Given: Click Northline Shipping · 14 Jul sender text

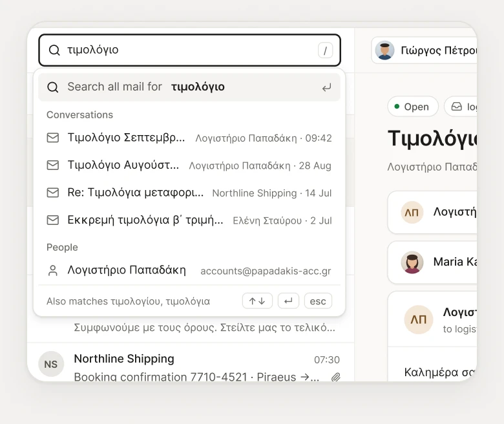Looking at the screenshot, I should (271, 193).
